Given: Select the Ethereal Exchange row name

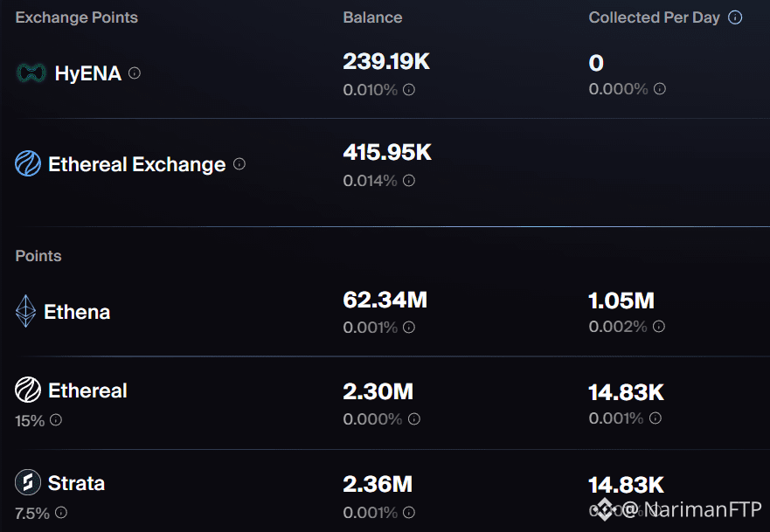Looking at the screenshot, I should (137, 165).
